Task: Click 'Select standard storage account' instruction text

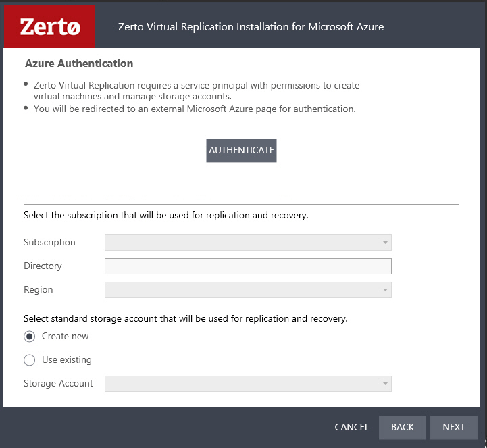Action: point(186,318)
